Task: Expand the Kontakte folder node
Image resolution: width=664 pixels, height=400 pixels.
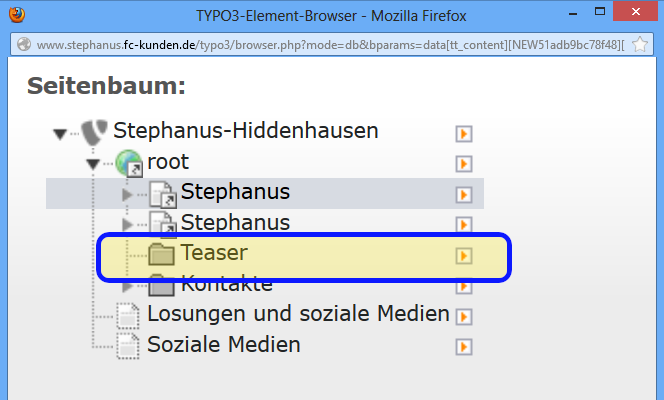Action: coord(127,287)
